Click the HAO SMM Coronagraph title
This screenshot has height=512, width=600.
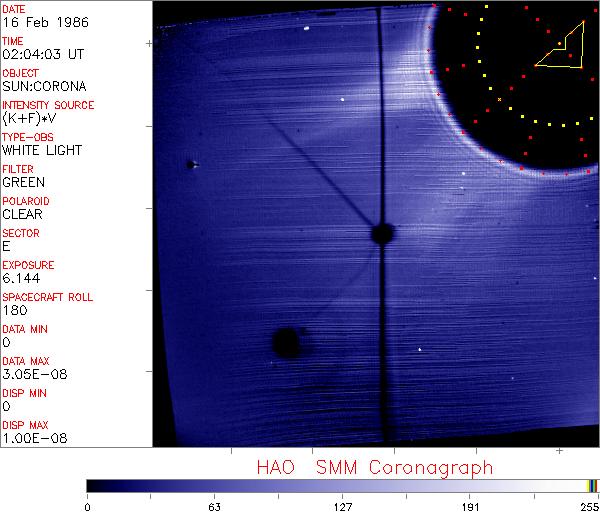coord(374,467)
